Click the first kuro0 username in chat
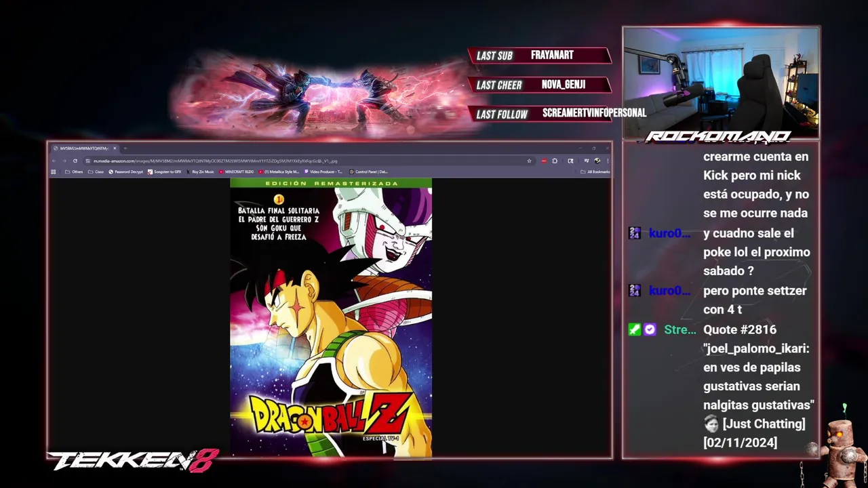 point(669,233)
